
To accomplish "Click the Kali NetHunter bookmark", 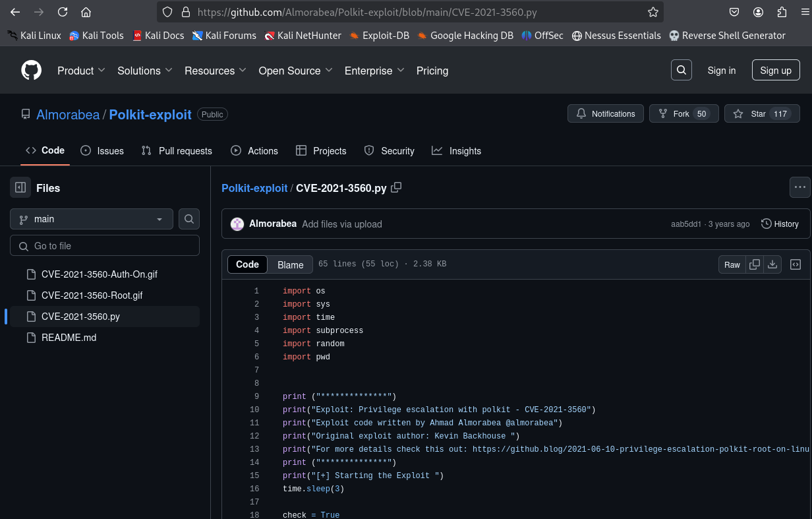I will pos(303,36).
